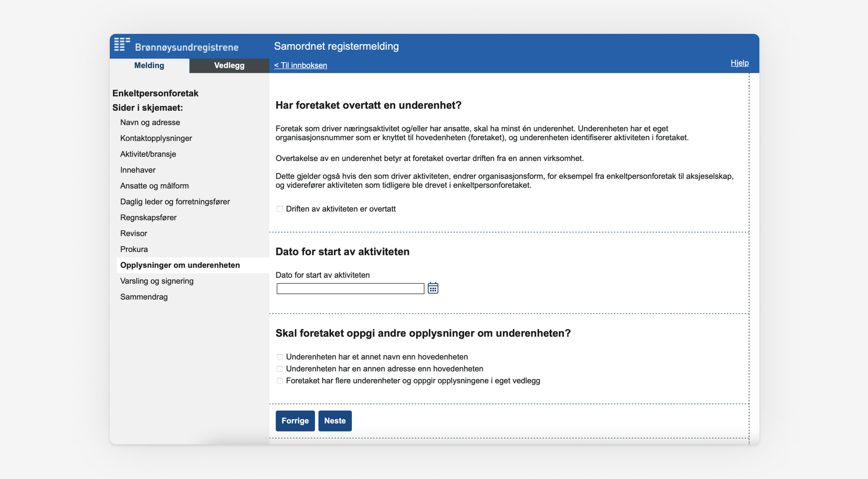868x479 pixels.
Task: Open 'Regnskapsfører' from the sidebar
Action: point(148,217)
